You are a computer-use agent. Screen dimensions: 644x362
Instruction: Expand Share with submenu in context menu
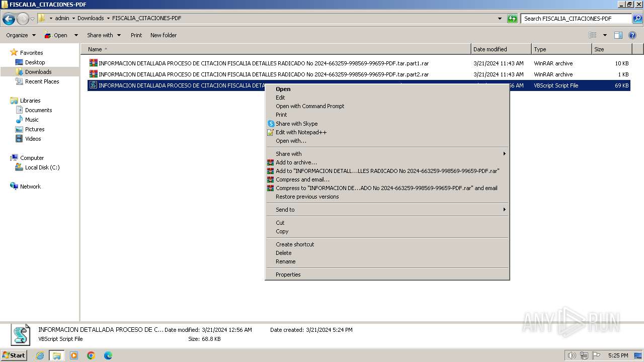pyautogui.click(x=387, y=154)
